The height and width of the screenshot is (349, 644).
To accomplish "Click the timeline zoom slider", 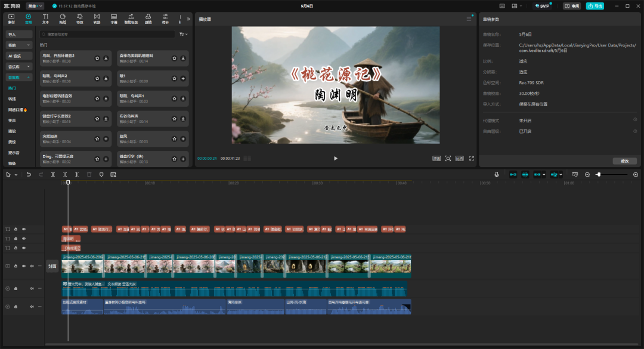I will (x=599, y=174).
